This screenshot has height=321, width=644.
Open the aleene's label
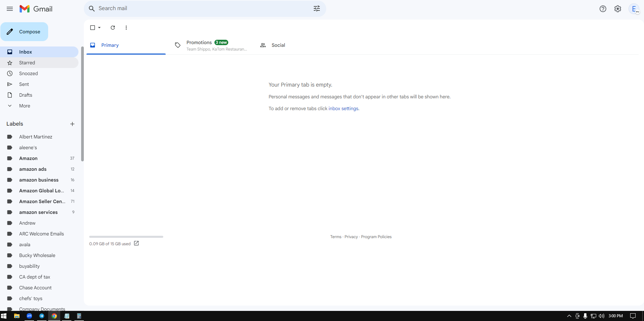tap(39, 148)
